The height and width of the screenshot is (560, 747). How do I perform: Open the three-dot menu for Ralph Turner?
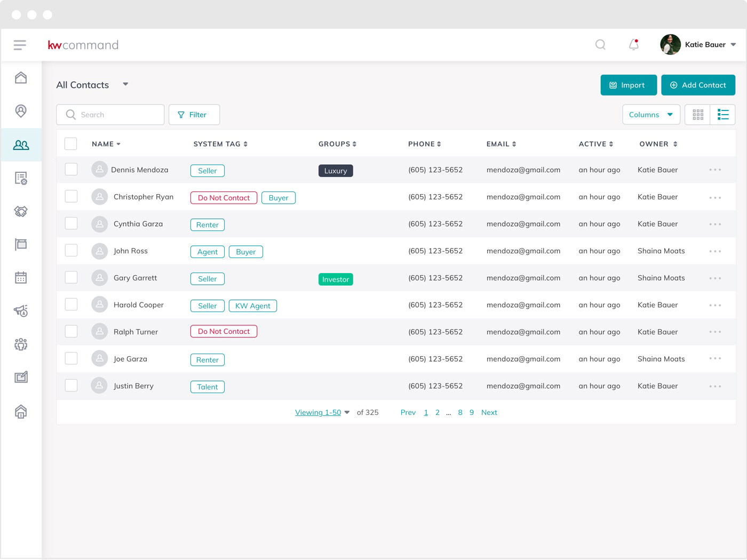point(715,332)
